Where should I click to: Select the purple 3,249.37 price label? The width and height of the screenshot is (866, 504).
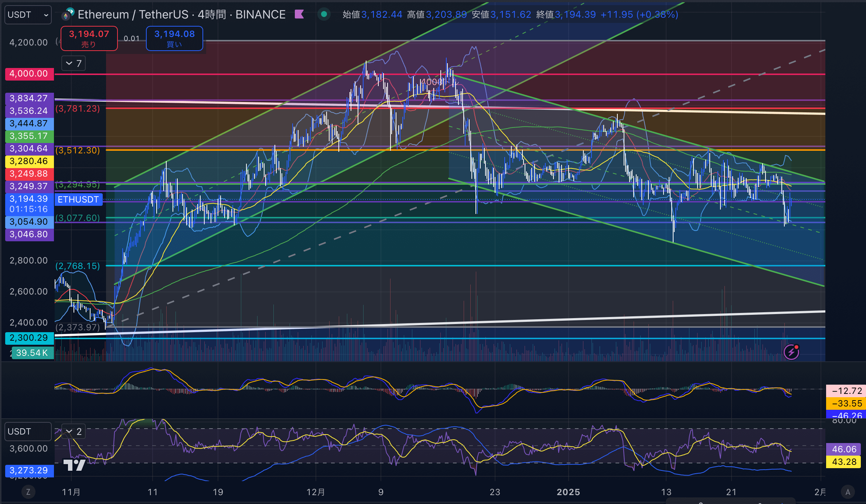click(29, 186)
